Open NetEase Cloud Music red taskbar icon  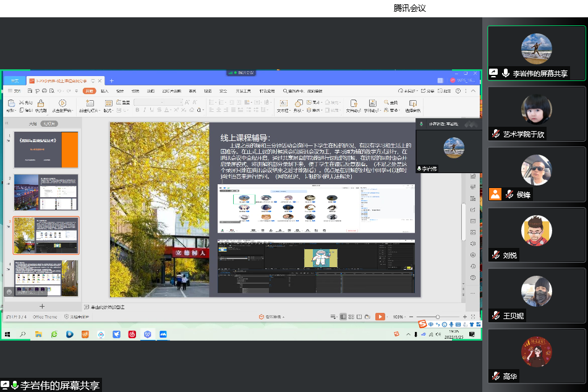coord(132,334)
